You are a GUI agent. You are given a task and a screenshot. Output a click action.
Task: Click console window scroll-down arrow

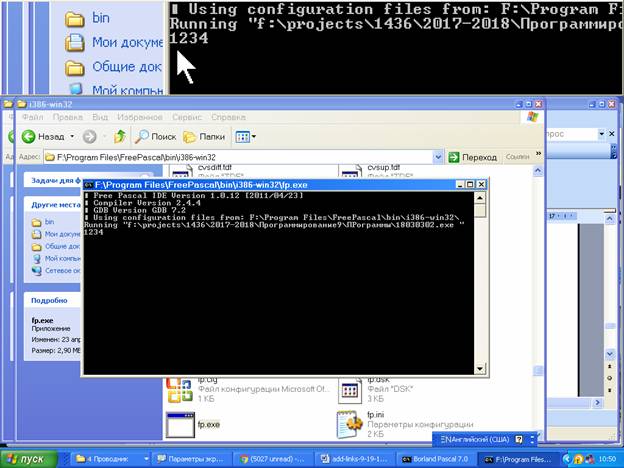point(480,369)
